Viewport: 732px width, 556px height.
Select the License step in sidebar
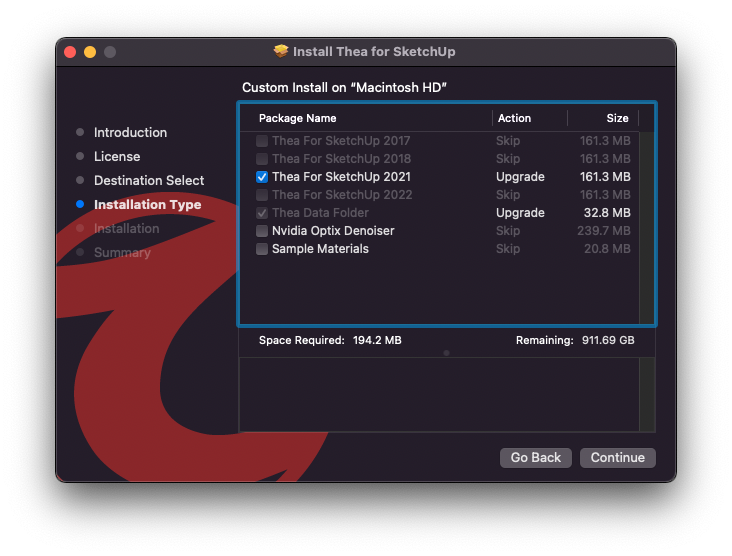tap(117, 156)
